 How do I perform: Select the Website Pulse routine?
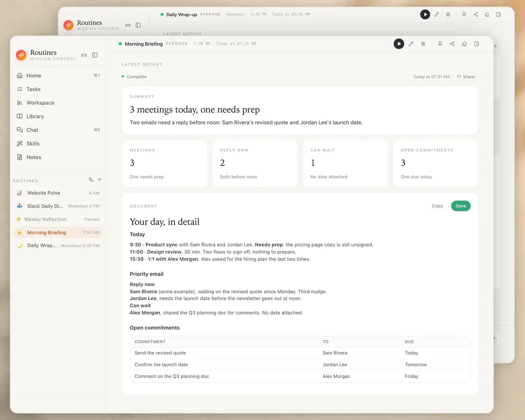[58, 193]
